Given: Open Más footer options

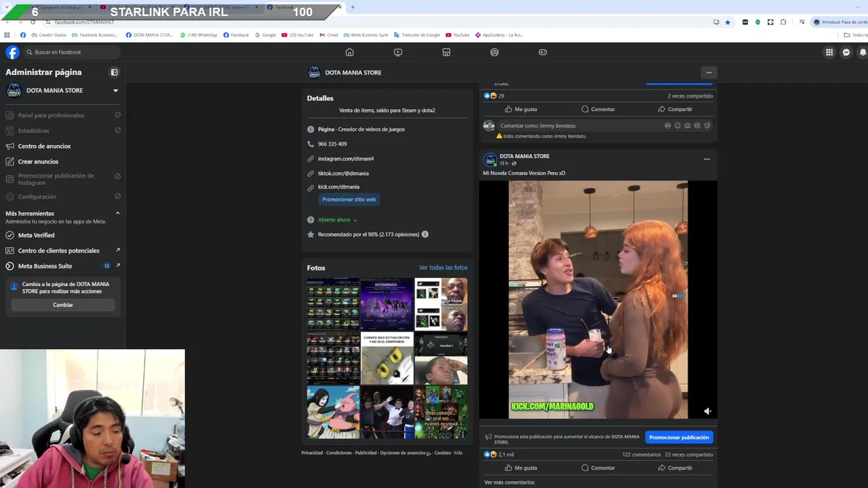Looking at the screenshot, I should (x=458, y=453).
